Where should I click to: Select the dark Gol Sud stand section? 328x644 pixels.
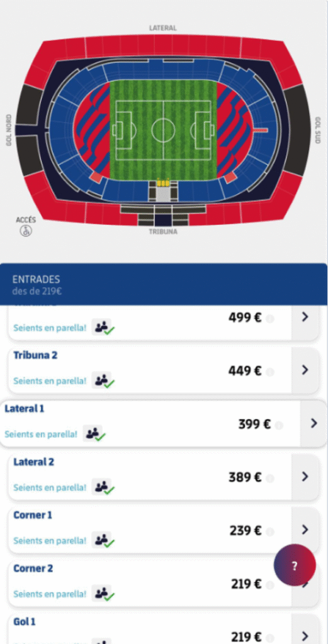(298, 130)
